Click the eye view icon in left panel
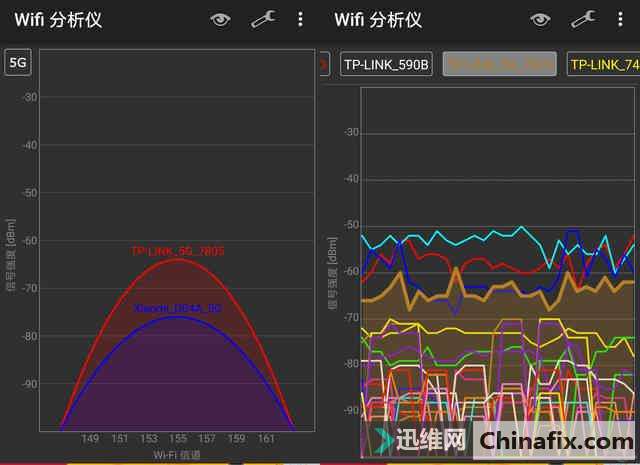This screenshot has width=640, height=465. (x=221, y=19)
